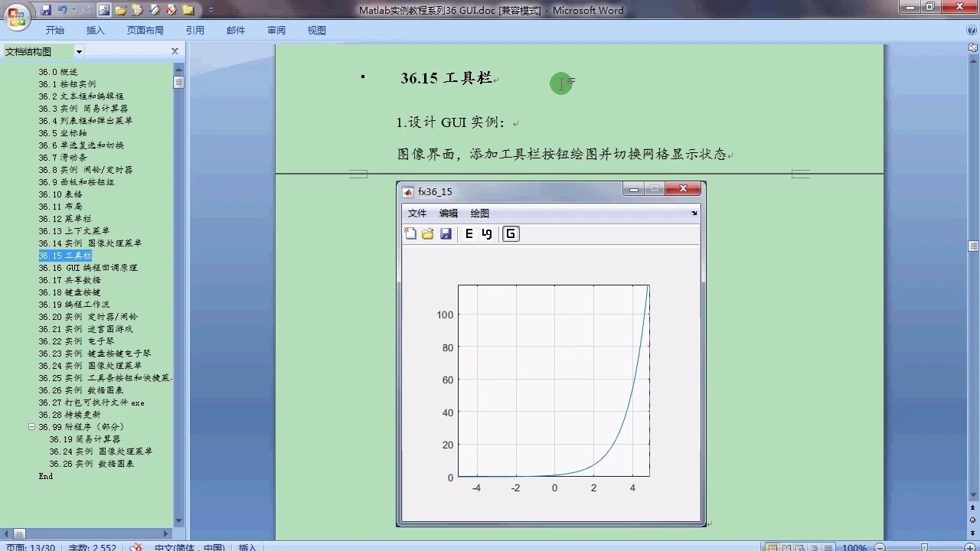Viewport: 980px width, 551px height.
Task: Select the E button on the figure toolbar
Action: [x=469, y=233]
